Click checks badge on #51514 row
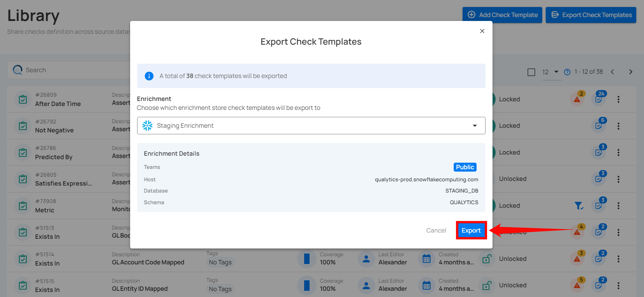 click(599, 259)
